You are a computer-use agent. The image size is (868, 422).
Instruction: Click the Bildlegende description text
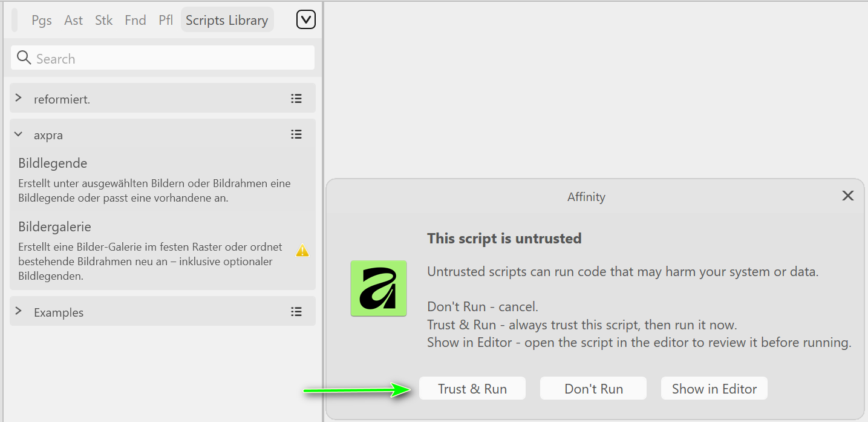154,190
